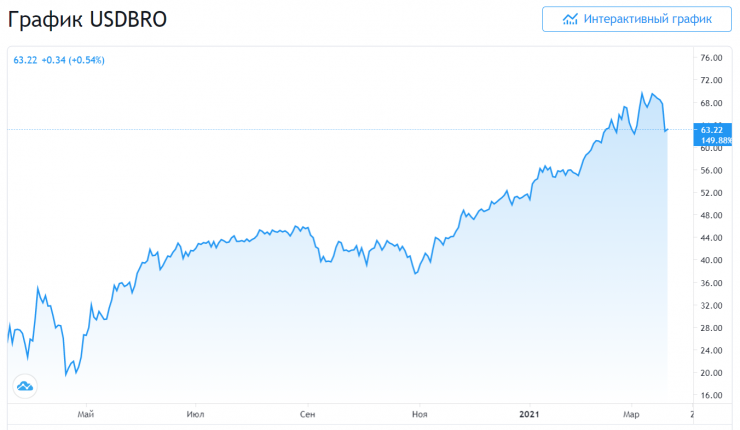Click the blue 63.22 current price tag
Viewport: 740px width, 430px height.
(712, 129)
